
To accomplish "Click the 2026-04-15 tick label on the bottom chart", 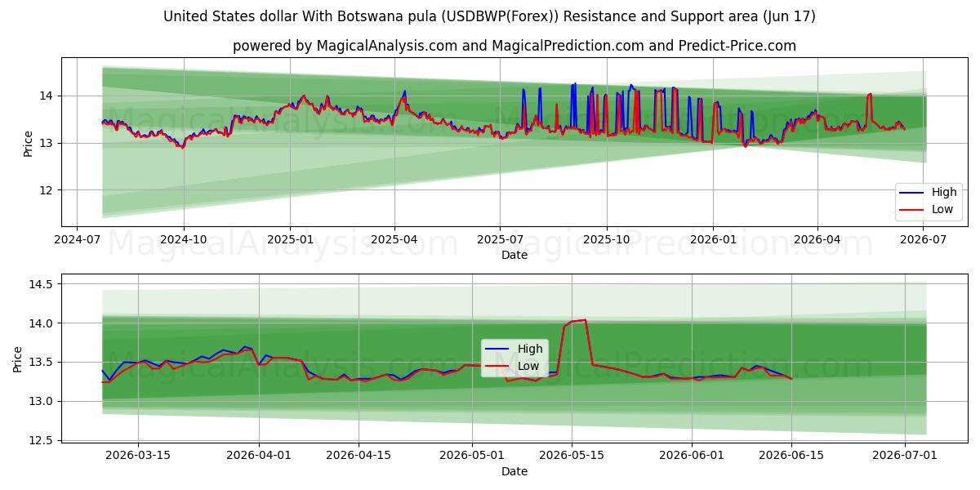I will (x=359, y=457).
